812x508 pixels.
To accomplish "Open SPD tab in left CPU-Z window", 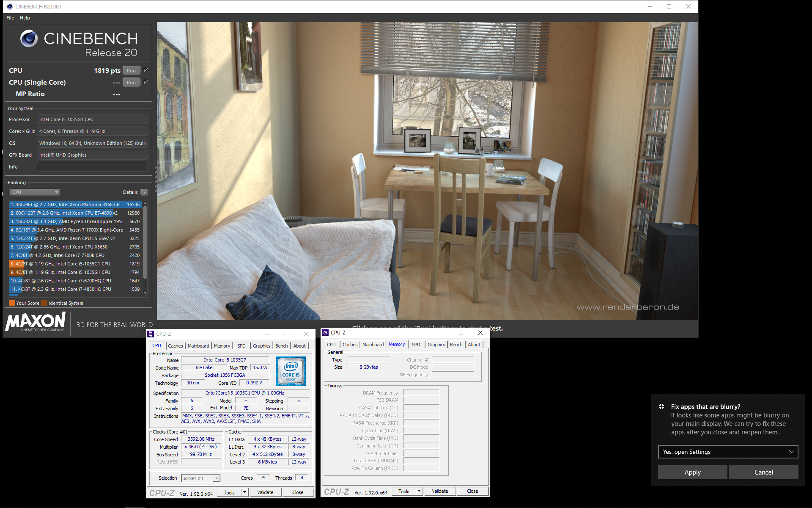I will [x=241, y=346].
